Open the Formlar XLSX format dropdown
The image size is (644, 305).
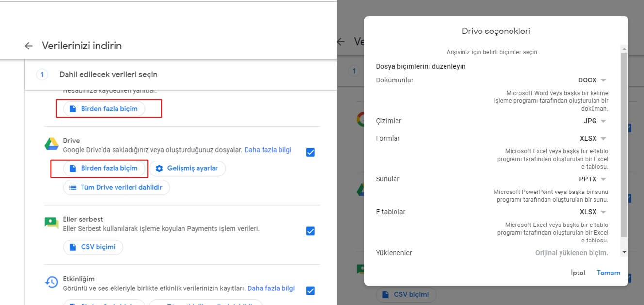[593, 138]
